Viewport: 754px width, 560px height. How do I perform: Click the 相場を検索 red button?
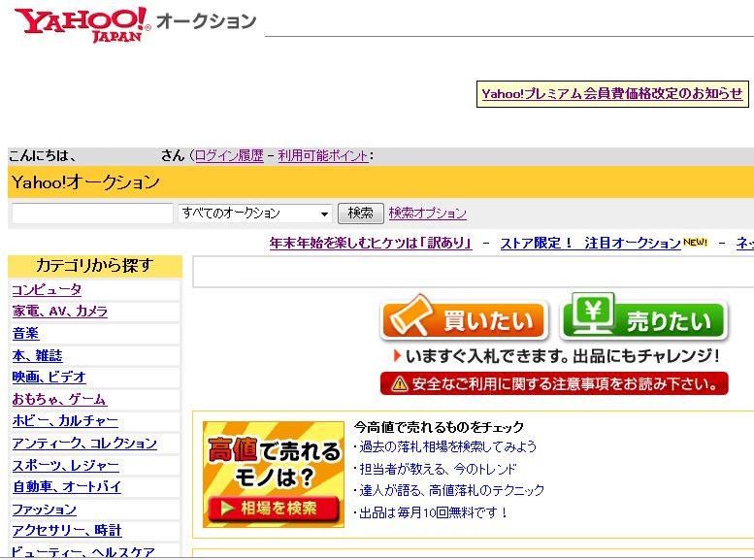(274, 509)
